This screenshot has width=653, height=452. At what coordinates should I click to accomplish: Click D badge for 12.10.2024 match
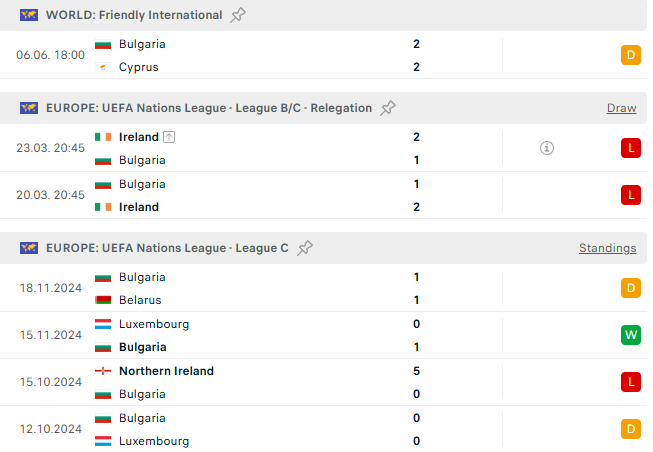631,429
